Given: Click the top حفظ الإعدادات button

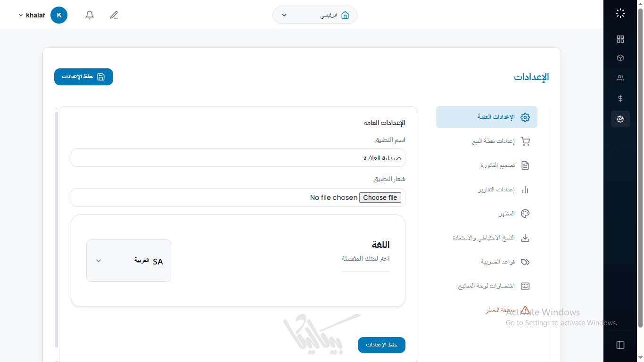Looking at the screenshot, I should pos(83,77).
